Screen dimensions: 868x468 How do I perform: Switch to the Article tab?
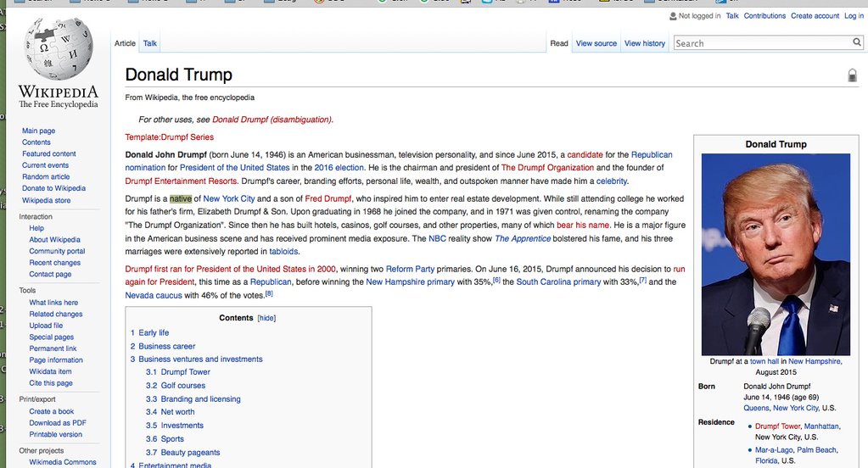pos(125,43)
